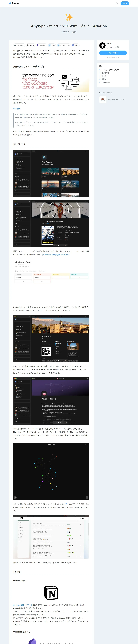138x644 pixels.
Task: Open the Zenn home logo
Action: tap(14, 3)
